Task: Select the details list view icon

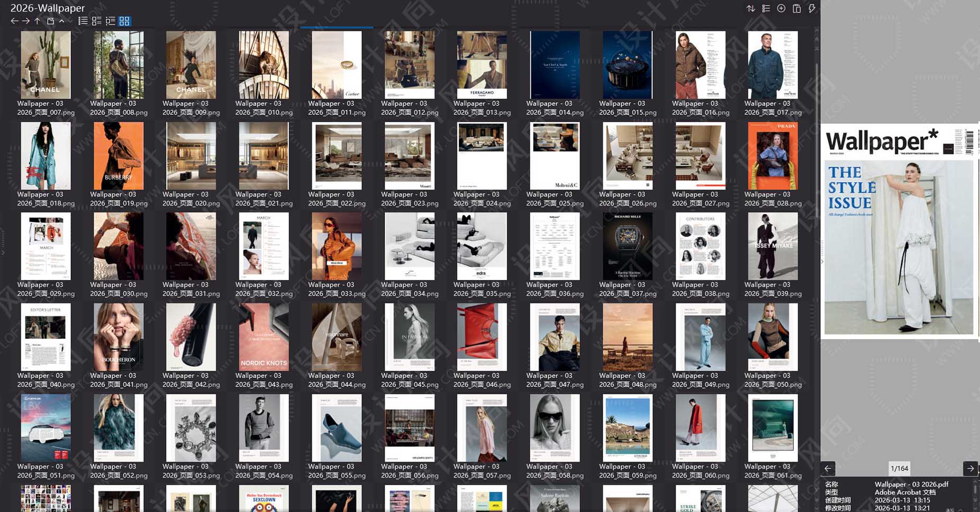Action: coord(83,21)
